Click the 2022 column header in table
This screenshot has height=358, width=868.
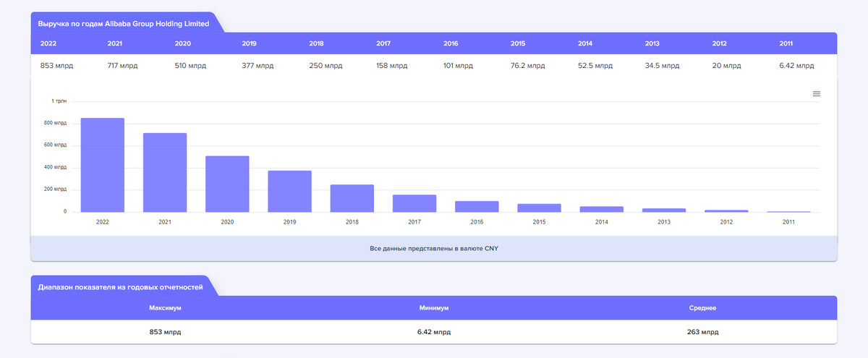(x=48, y=43)
